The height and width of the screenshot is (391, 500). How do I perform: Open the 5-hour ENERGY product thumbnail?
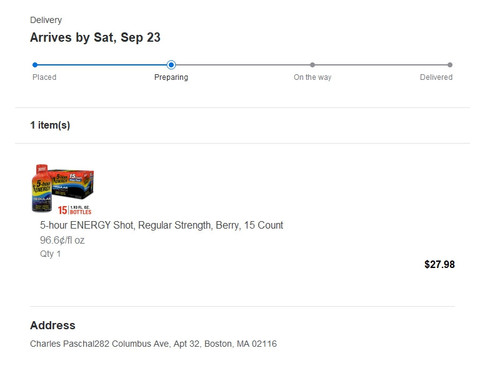coord(63,189)
